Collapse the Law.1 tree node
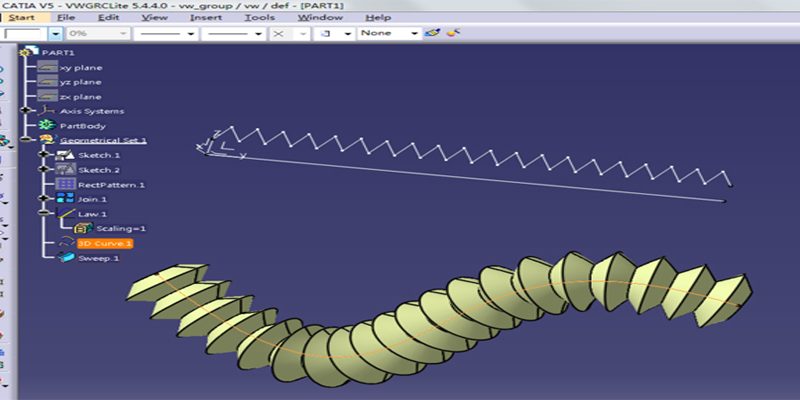This screenshot has width=800, height=400. tap(43, 214)
